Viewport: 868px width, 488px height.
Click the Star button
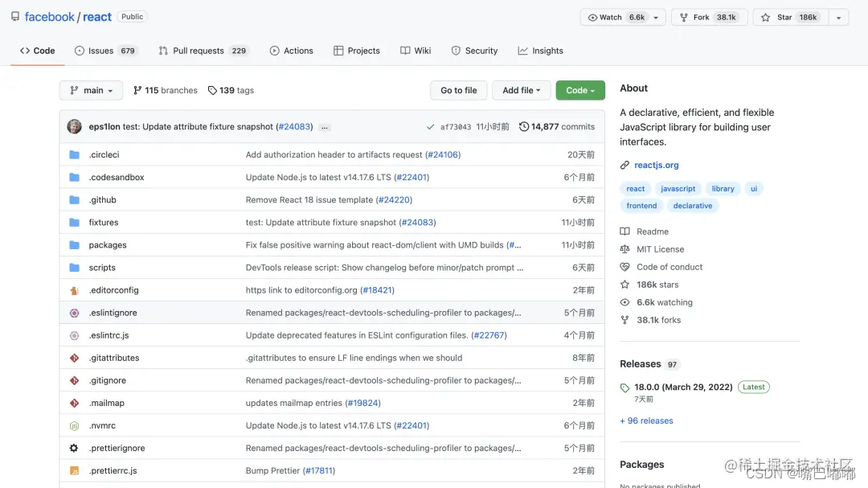(x=791, y=17)
